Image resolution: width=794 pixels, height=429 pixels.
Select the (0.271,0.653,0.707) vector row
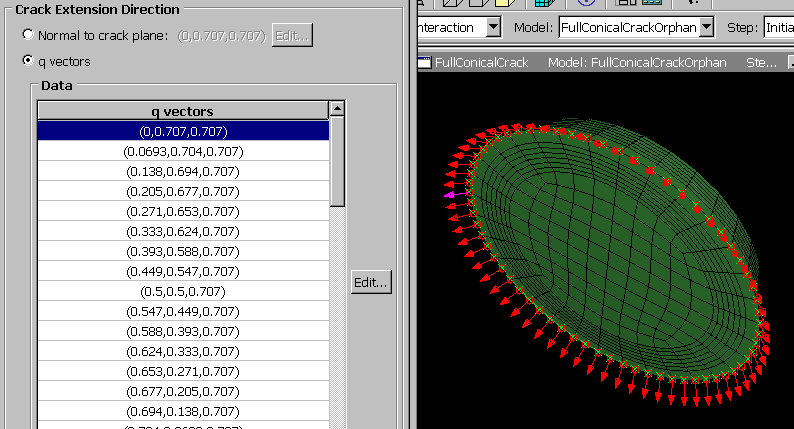point(183,211)
